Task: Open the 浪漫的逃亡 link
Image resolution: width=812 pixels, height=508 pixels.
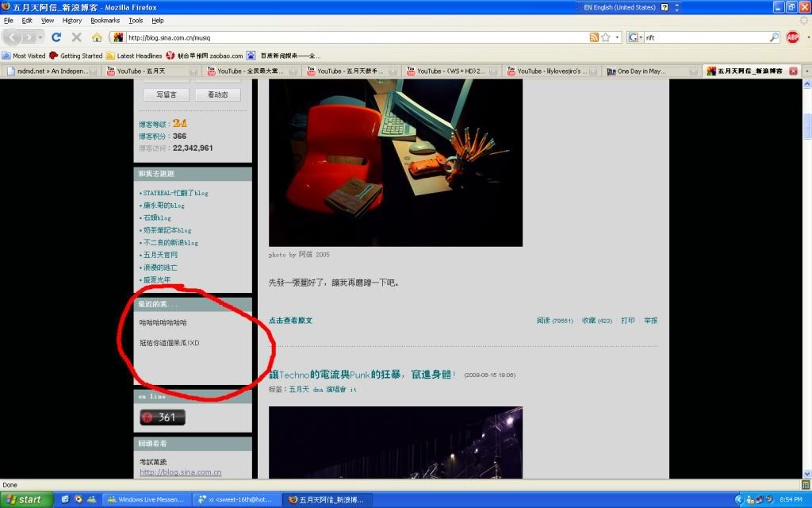Action: 160,267
